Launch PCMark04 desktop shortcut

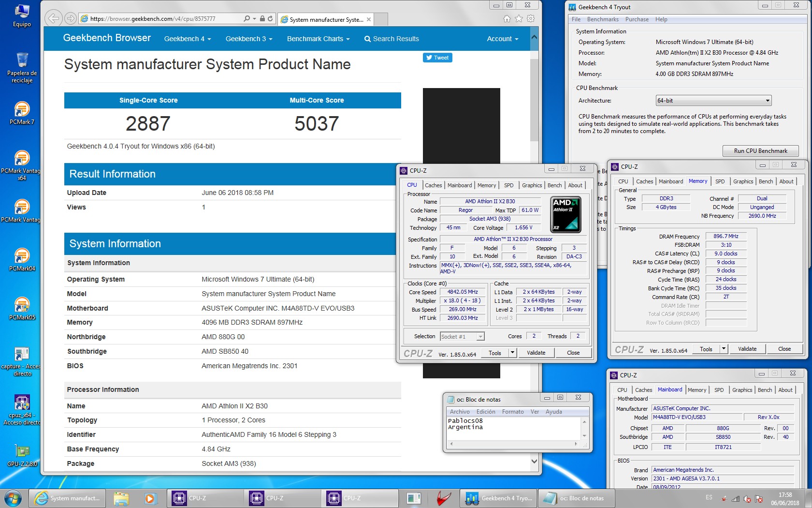[22, 260]
